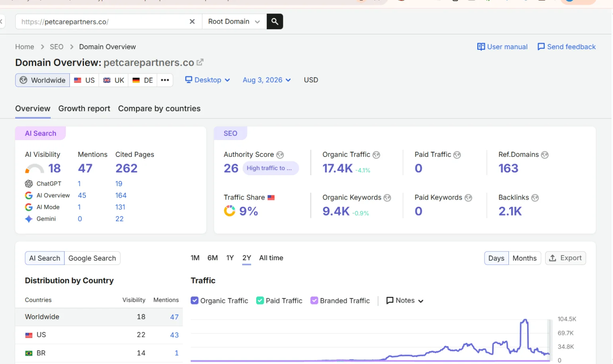Switch chart to Days view
Image resolution: width=613 pixels, height=364 pixels.
tap(496, 258)
